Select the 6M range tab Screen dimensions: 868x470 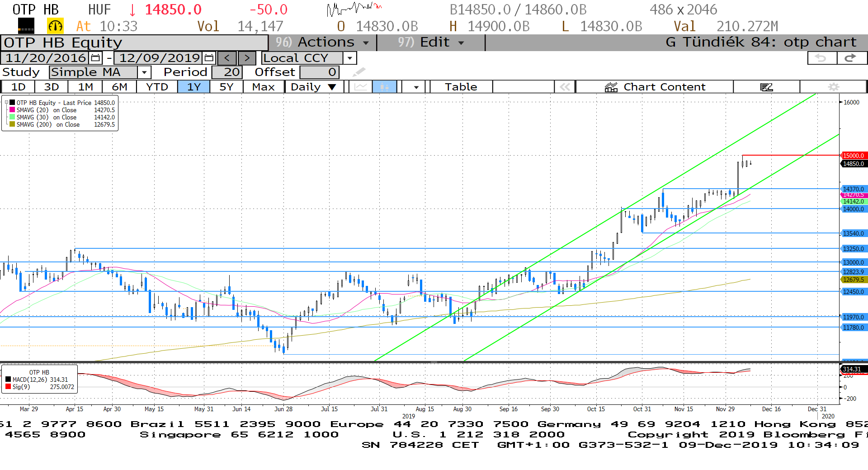pyautogui.click(x=119, y=87)
